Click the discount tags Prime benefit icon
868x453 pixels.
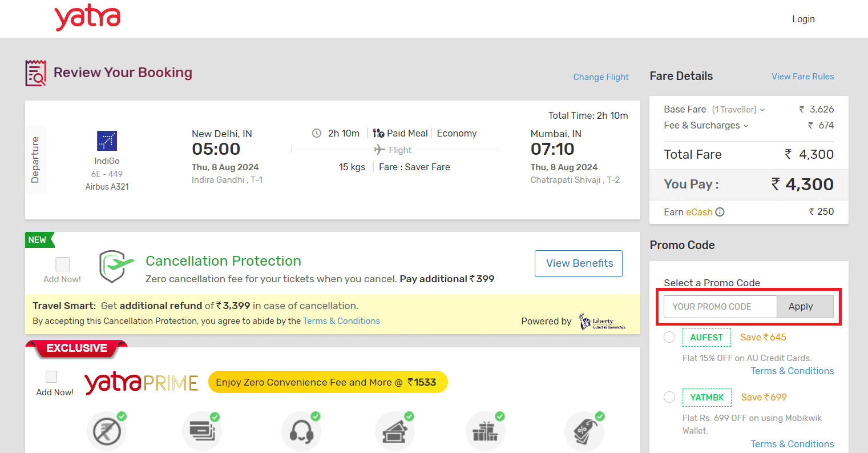(583, 430)
